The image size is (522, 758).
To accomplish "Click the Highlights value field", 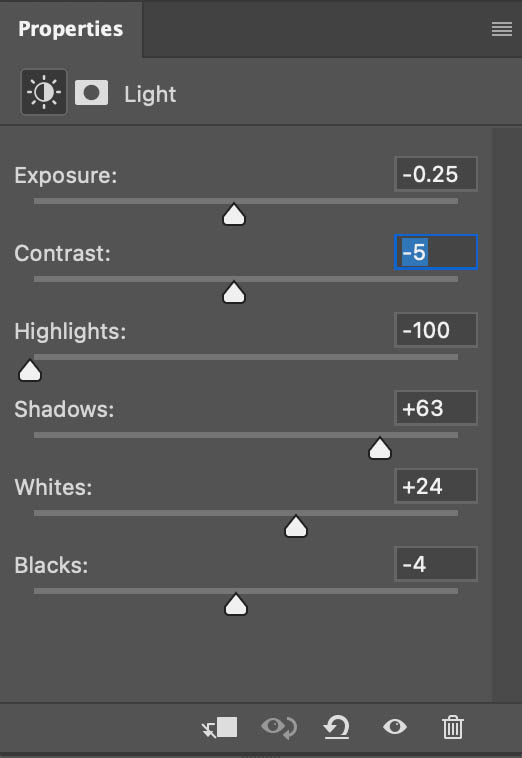I will 436,330.
